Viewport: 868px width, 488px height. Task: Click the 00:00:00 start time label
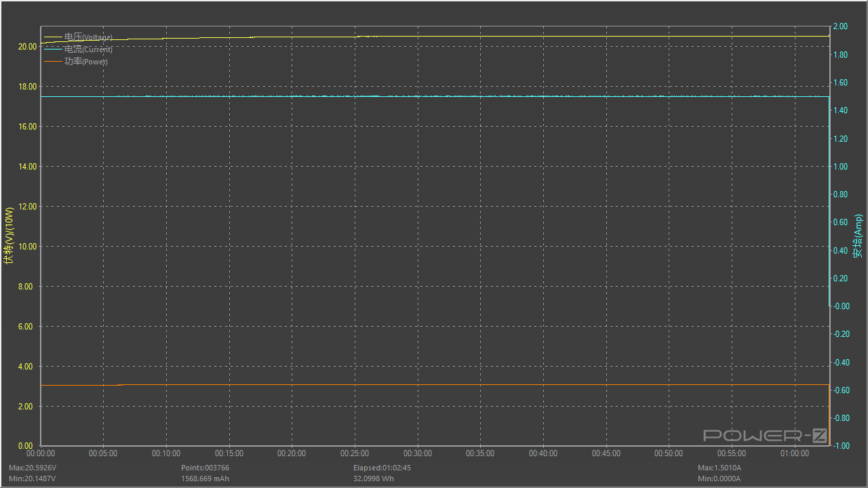click(41, 453)
